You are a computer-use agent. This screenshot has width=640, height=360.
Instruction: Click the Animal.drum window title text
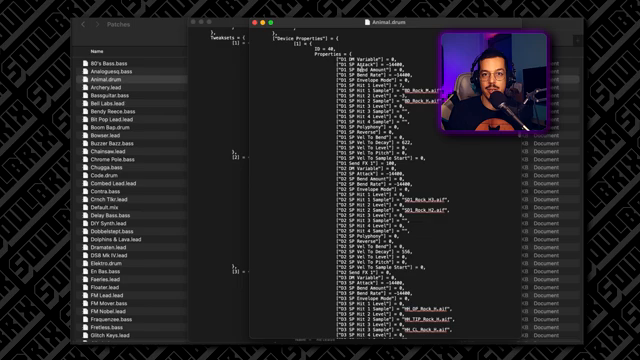pos(389,22)
